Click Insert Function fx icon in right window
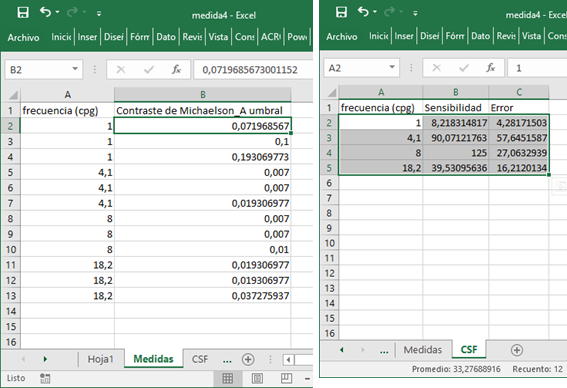Screen dimensions: 567x388 [491, 68]
